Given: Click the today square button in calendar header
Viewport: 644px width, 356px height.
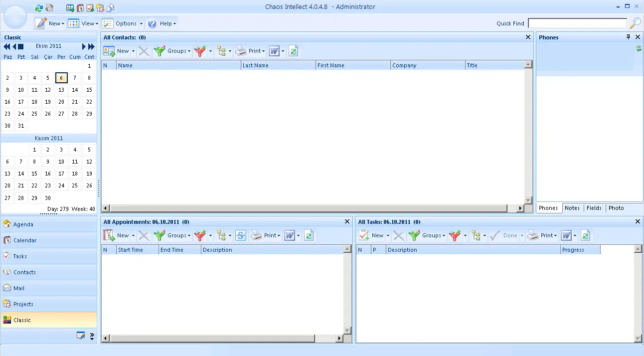Looking at the screenshot, I should (x=21, y=46).
